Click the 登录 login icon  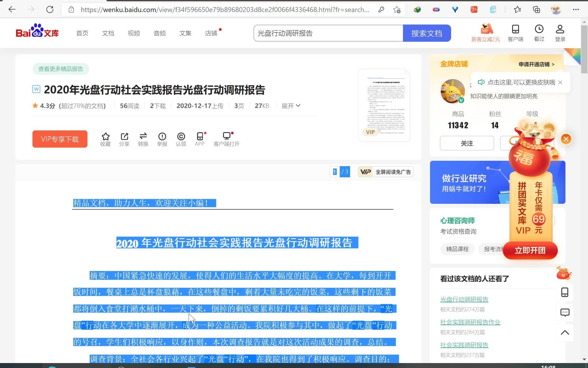coord(560,33)
